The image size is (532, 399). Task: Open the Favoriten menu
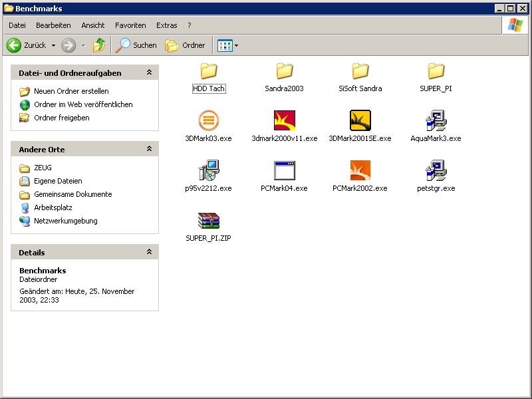point(130,25)
